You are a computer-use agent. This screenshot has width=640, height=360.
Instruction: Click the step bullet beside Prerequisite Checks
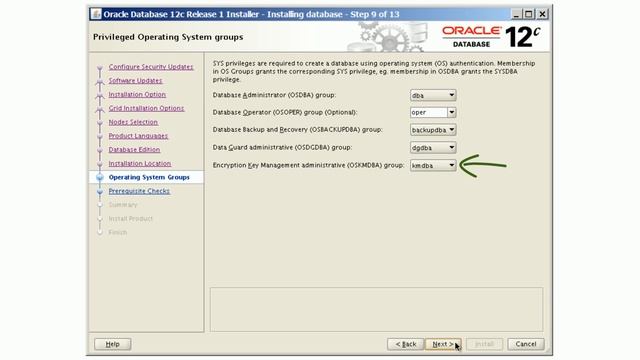click(x=100, y=191)
